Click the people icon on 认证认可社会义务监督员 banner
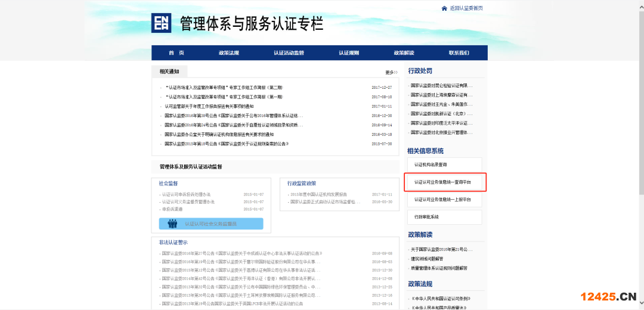This screenshot has height=310, width=644. coord(172,224)
